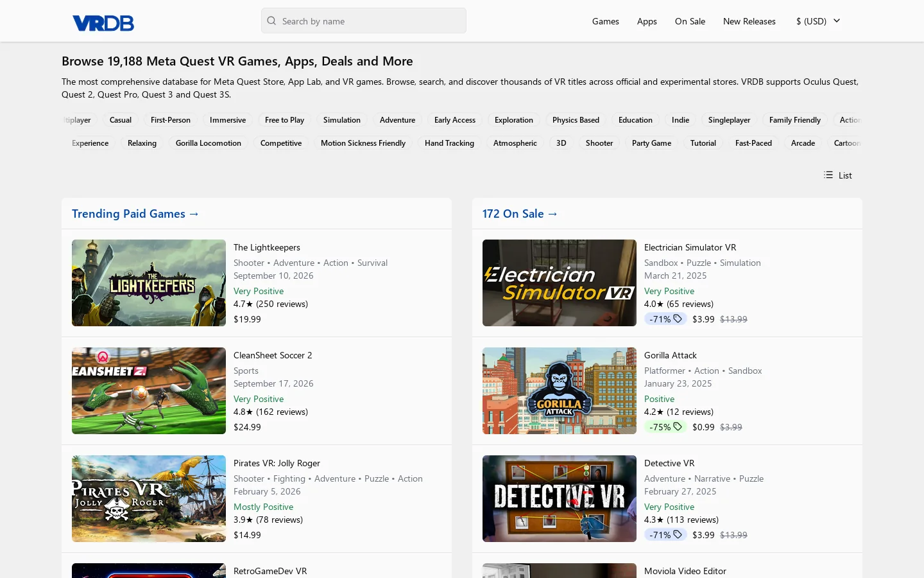Click the RetroGameDev VR title
The image size is (924, 578).
tap(270, 571)
